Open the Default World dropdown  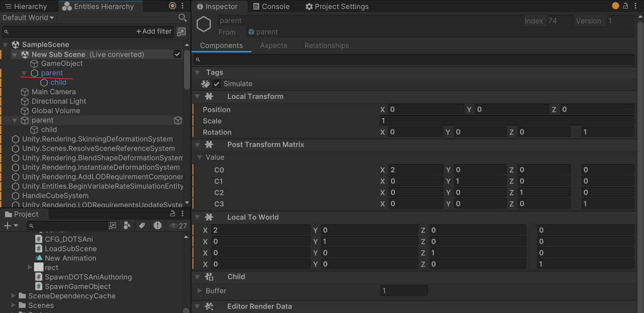click(x=28, y=17)
